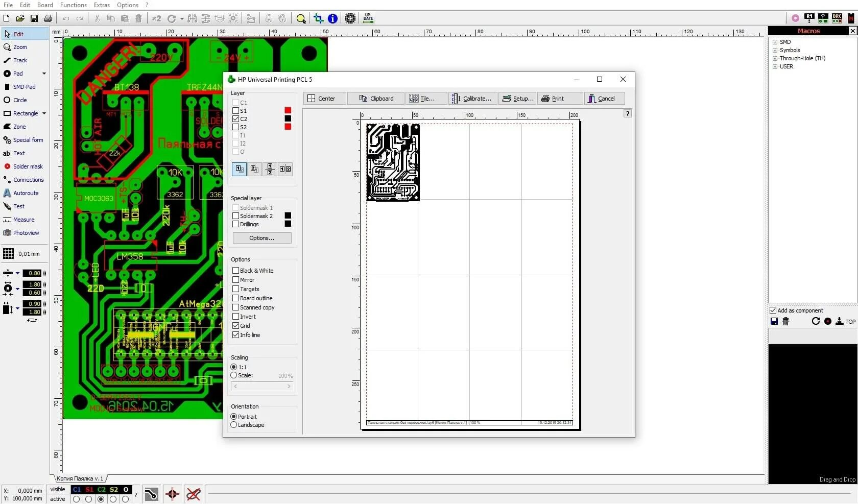The height and width of the screenshot is (504, 858).
Task: Click the crosshair icon in bottom status bar
Action: (x=172, y=494)
